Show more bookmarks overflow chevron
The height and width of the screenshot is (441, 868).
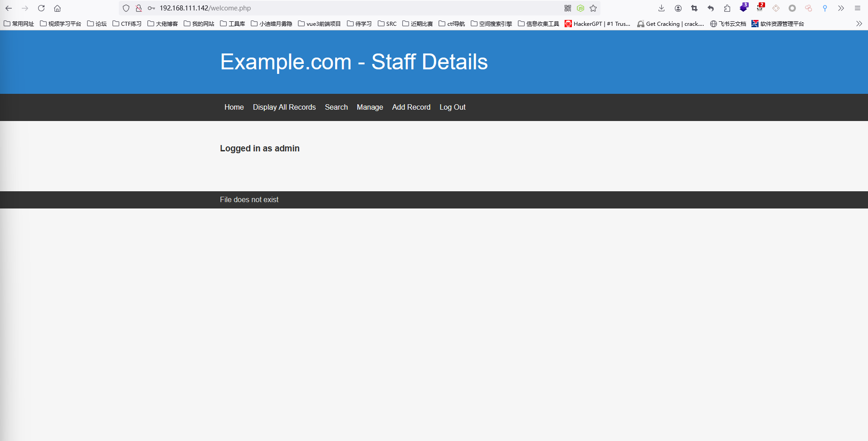click(859, 24)
